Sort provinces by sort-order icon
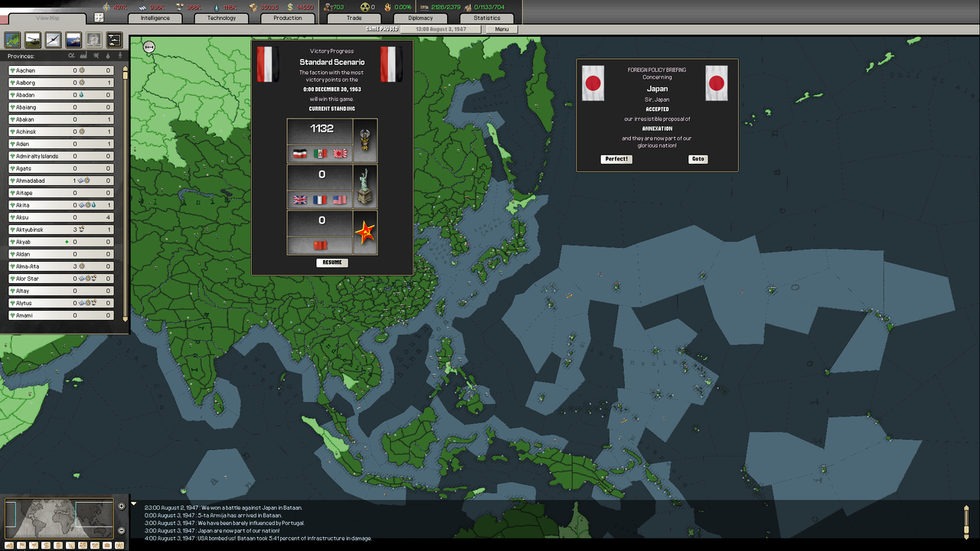980x551 pixels. 71,55
